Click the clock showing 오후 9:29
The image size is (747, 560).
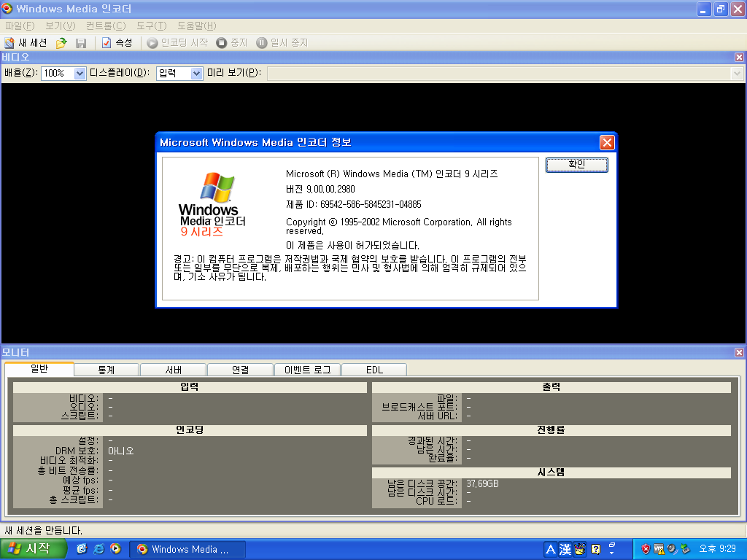(717, 549)
